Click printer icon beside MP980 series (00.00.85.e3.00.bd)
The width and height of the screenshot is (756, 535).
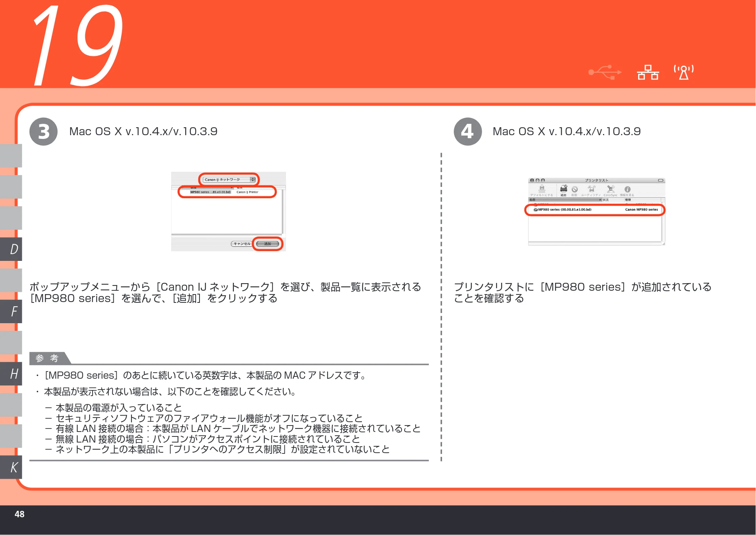pyautogui.click(x=535, y=210)
